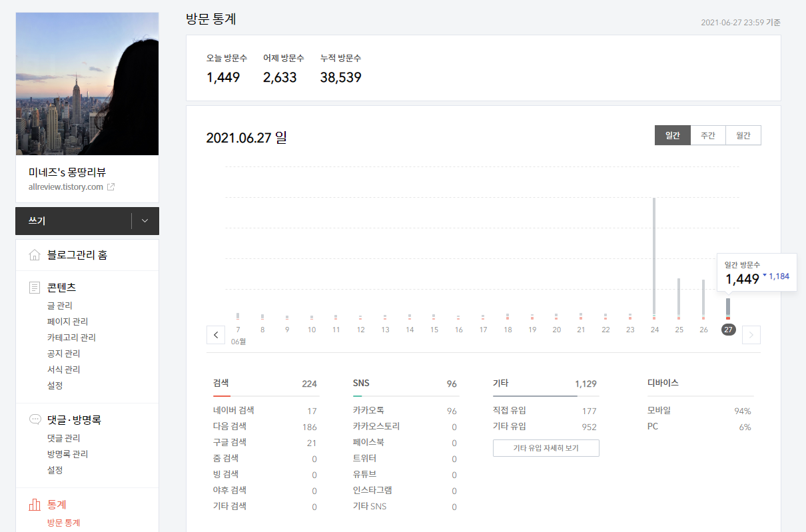This screenshot has height=532, width=806.
Task: Go to previous dates with left arrow
Action: click(x=215, y=335)
